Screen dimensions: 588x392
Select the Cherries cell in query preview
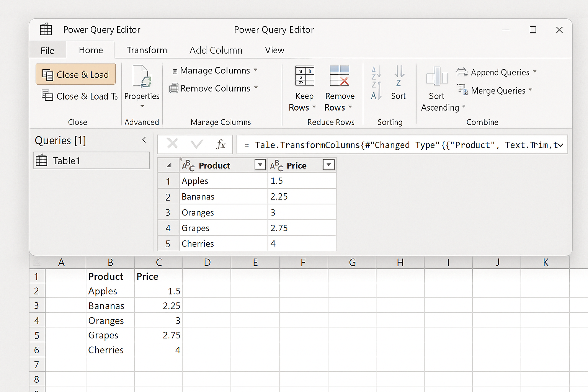224,243
